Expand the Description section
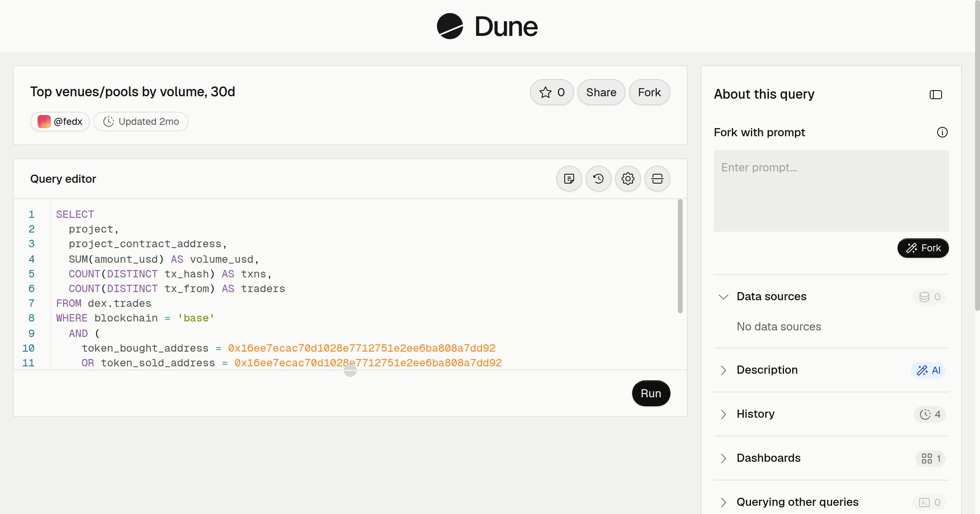 click(x=723, y=370)
